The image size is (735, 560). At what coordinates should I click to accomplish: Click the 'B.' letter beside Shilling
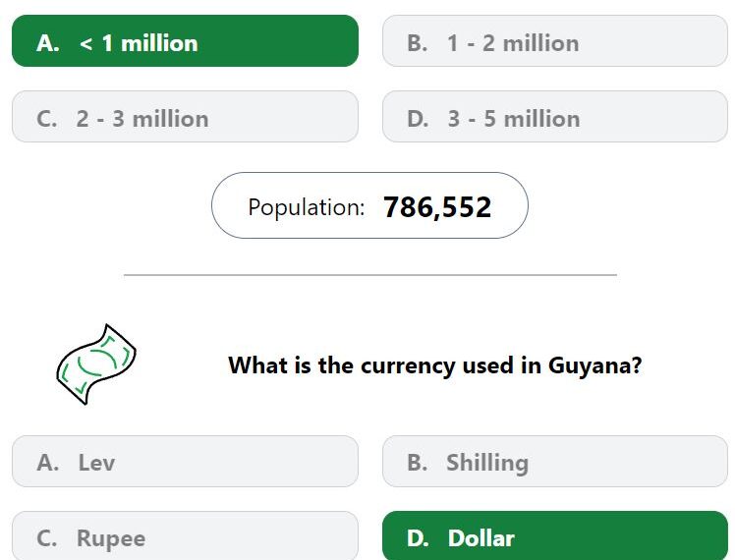point(418,463)
